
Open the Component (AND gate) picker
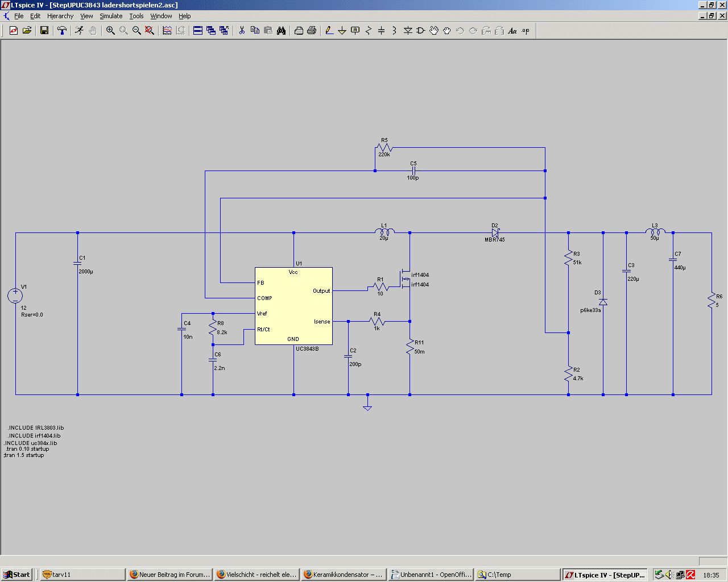coord(420,31)
